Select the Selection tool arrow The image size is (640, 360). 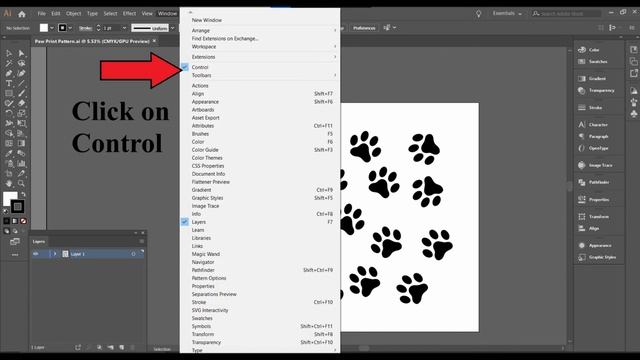tap(9, 53)
